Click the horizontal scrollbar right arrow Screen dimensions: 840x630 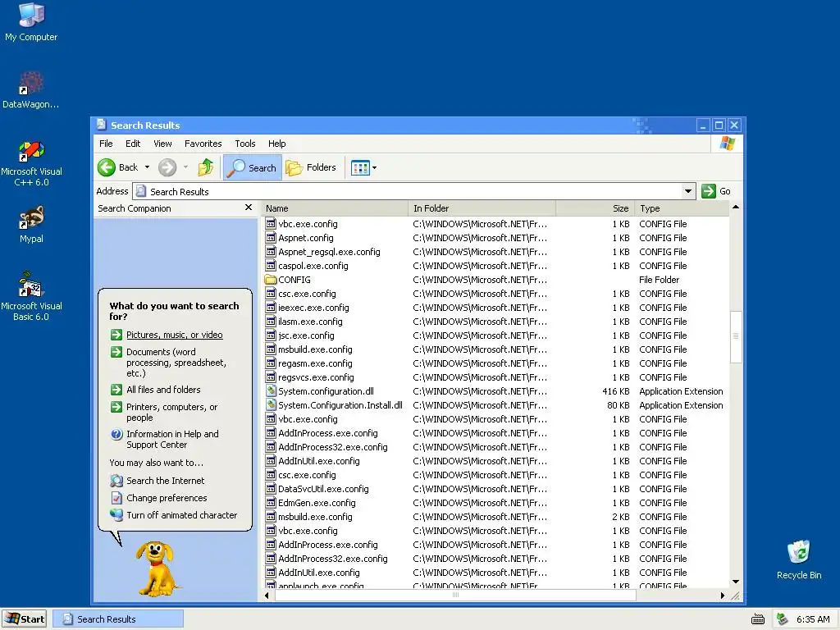(x=722, y=596)
